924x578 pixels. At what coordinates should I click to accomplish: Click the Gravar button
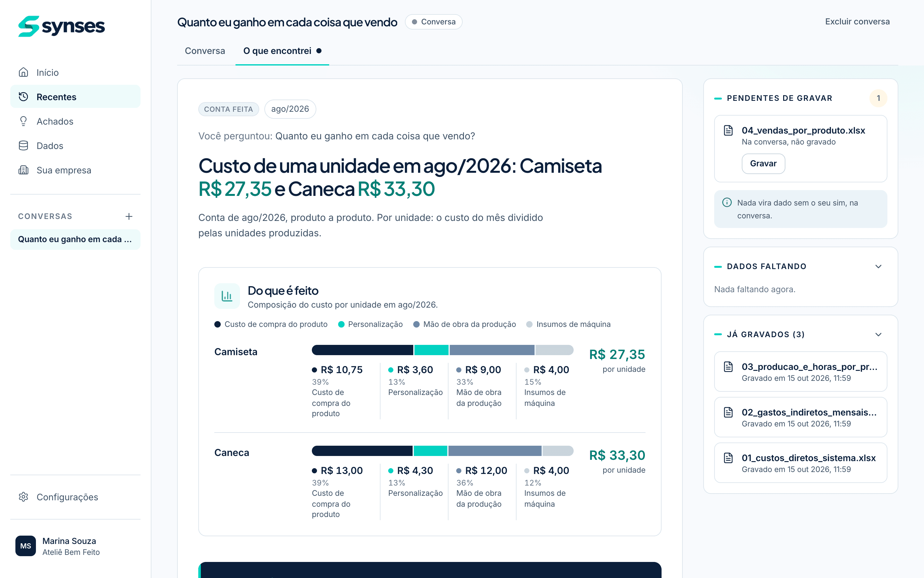pos(763,164)
